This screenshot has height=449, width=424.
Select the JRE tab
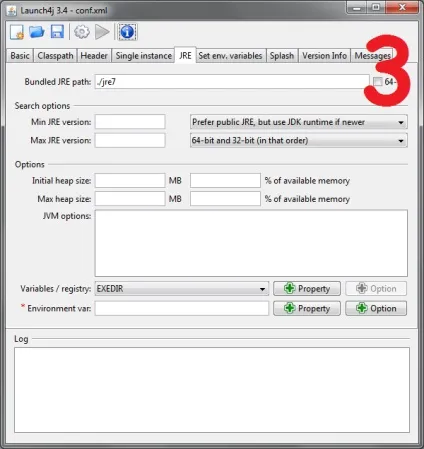185,55
